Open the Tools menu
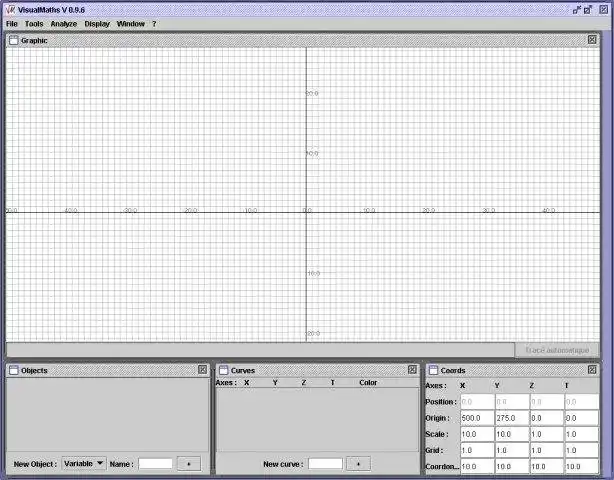 point(34,24)
